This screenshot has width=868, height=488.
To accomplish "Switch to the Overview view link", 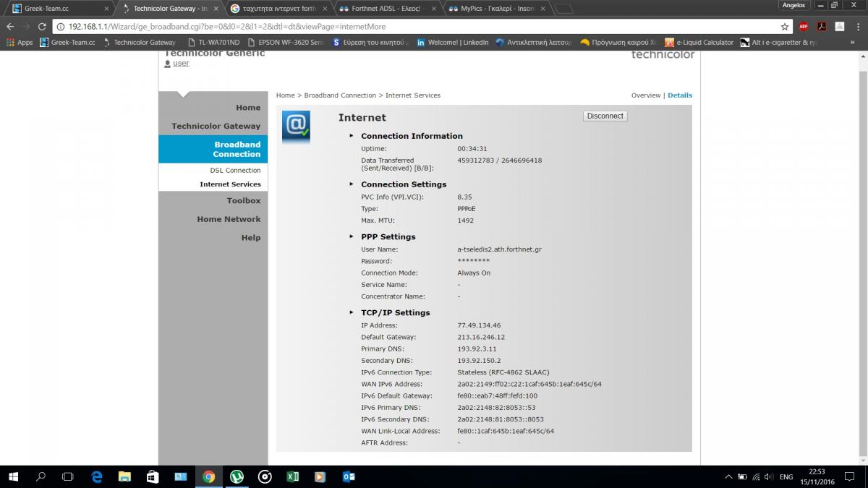I will pyautogui.click(x=646, y=95).
